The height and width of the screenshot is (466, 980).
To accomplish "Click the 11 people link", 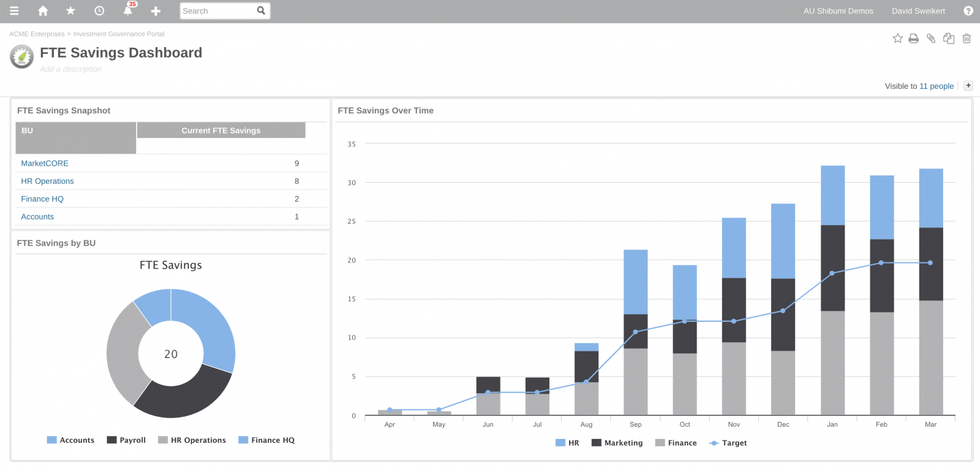I will pyautogui.click(x=936, y=86).
